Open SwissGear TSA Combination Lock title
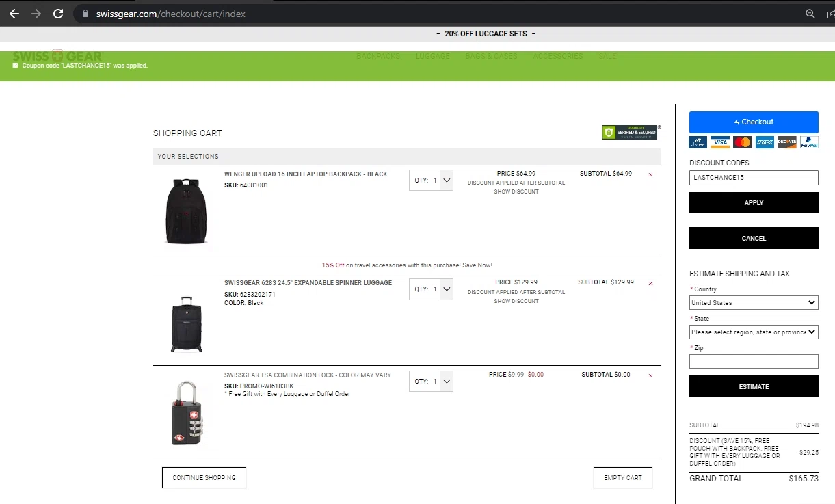This screenshot has height=504, width=835. click(308, 375)
